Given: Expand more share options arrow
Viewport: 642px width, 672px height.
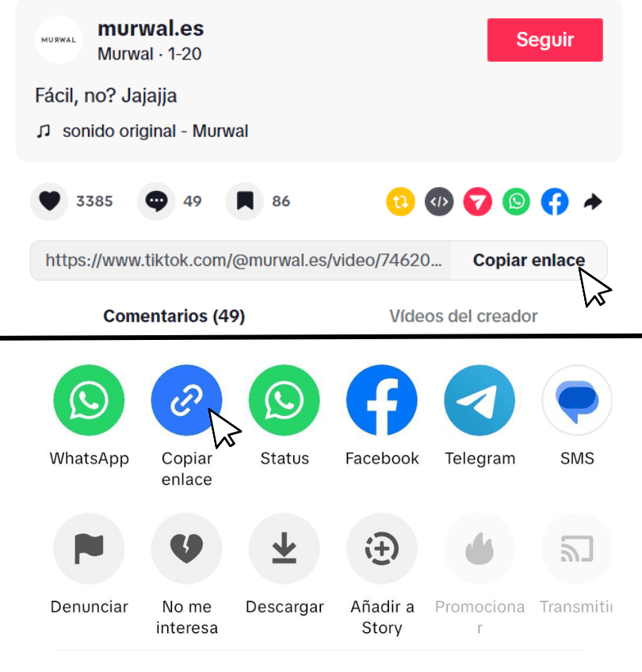Looking at the screenshot, I should (x=593, y=201).
